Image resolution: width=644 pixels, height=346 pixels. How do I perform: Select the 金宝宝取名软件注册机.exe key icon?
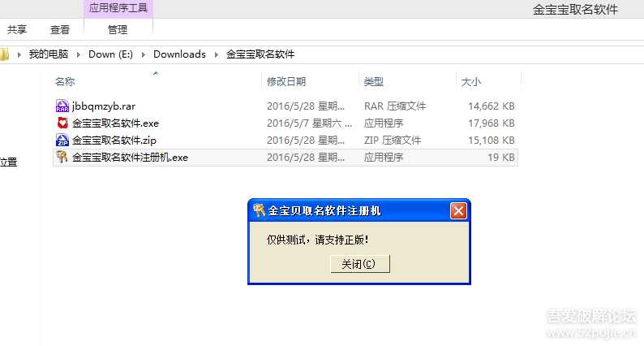pyautogui.click(x=62, y=158)
